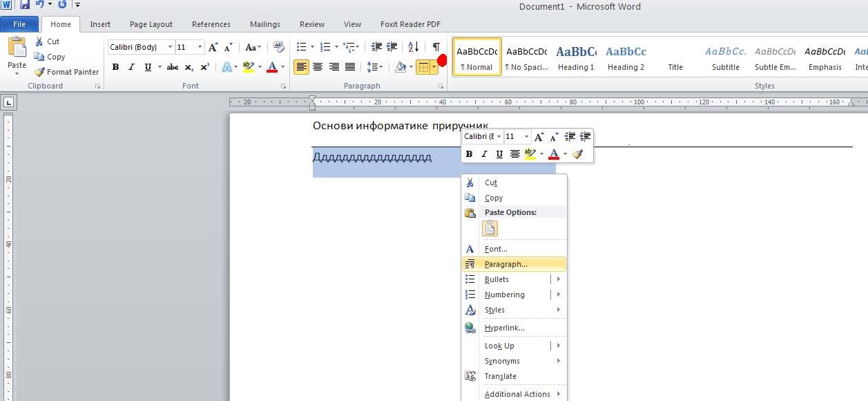Customize Quick Access Toolbar dropdown

pos(77,5)
